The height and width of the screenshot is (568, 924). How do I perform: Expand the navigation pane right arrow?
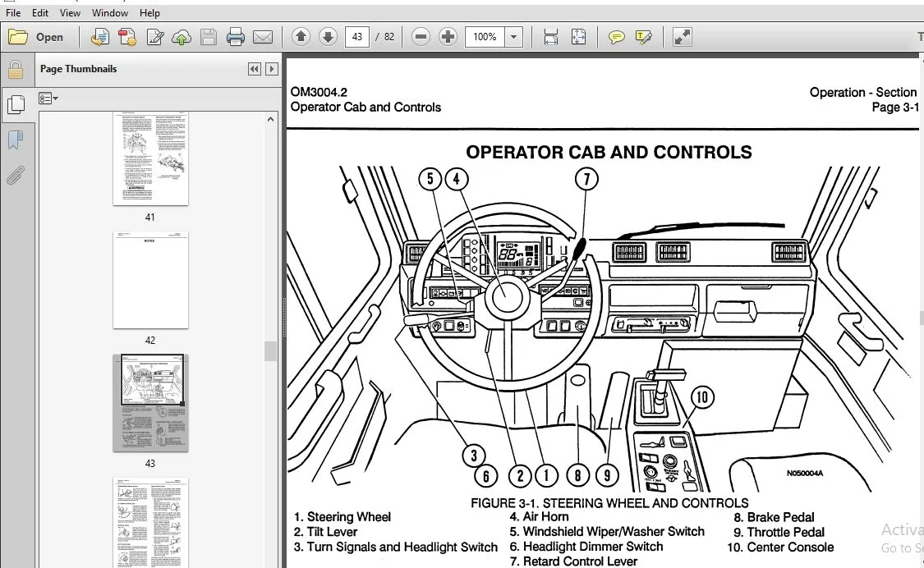click(272, 69)
